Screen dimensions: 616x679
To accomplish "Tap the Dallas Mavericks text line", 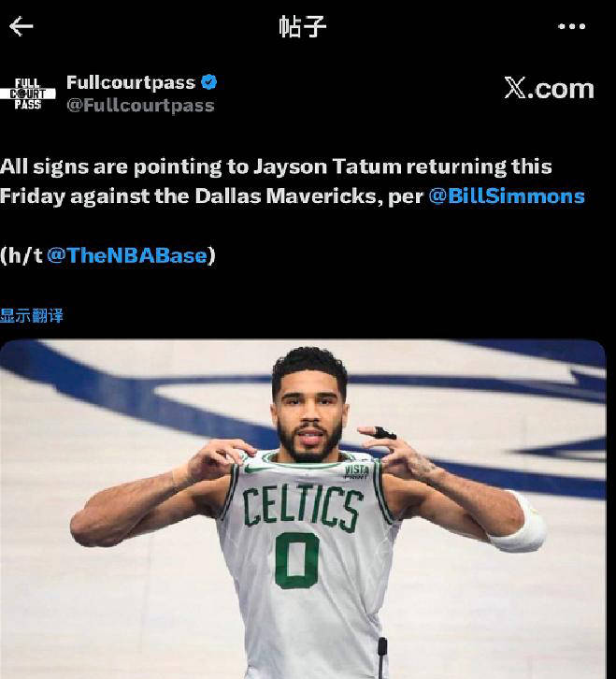I will tap(293, 196).
